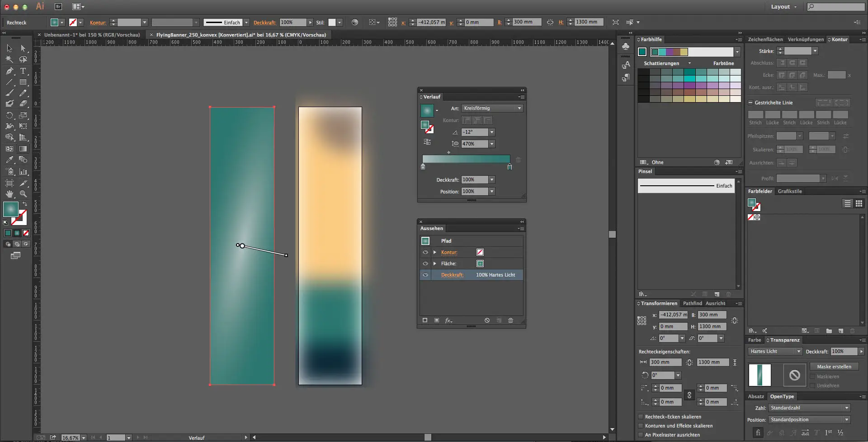Click the Maske erstellen button

(834, 367)
